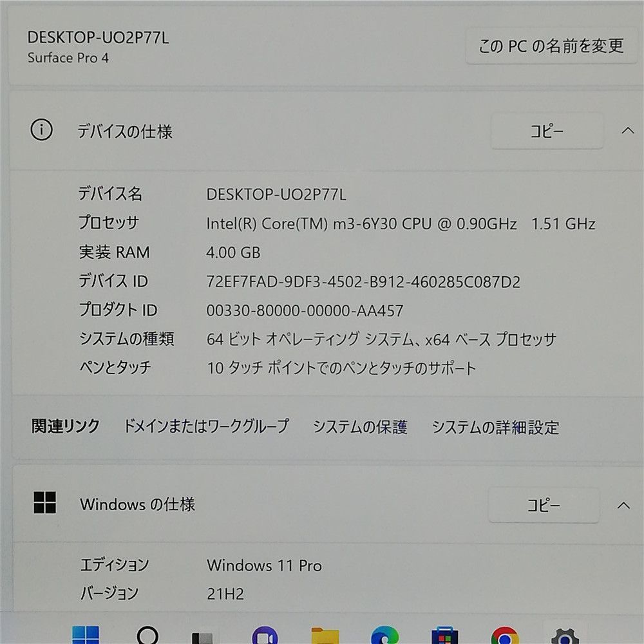This screenshot has height=644, width=644.
Task: Click the ペンとタッチ label
Action: coord(115,367)
